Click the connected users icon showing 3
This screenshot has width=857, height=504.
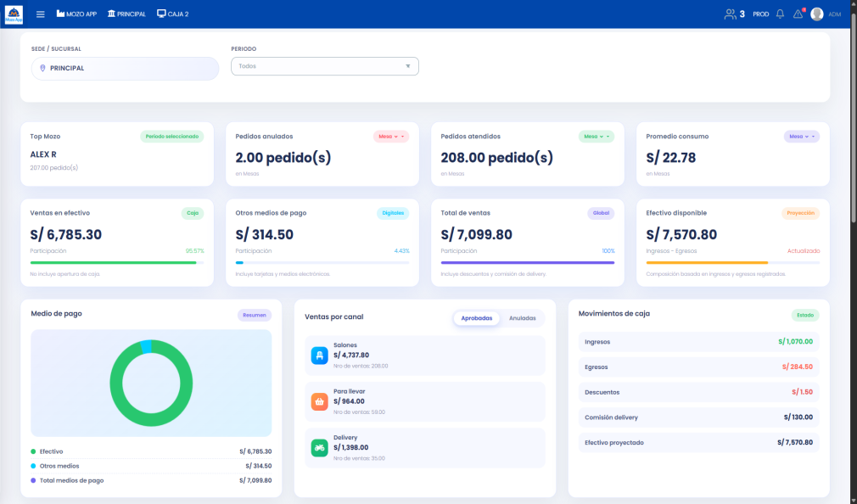click(731, 14)
